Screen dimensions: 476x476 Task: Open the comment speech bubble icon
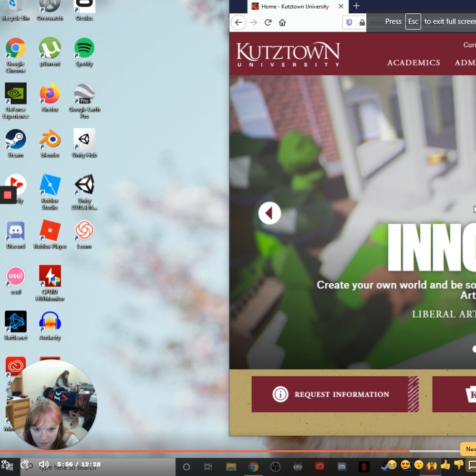pos(472,465)
